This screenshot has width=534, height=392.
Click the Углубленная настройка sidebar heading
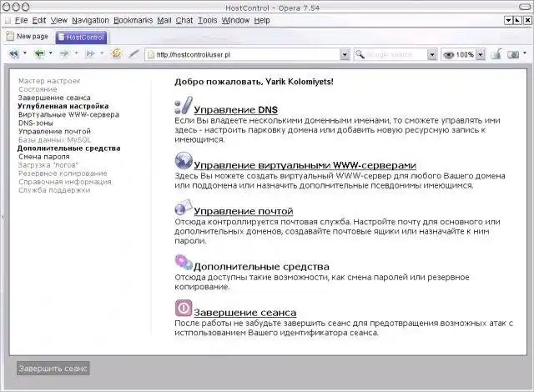(63, 106)
